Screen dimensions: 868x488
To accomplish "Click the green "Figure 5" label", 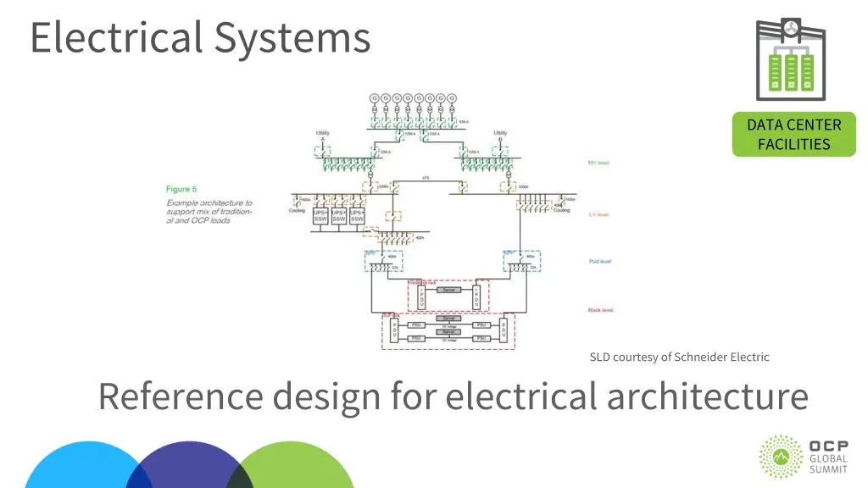I will [181, 189].
